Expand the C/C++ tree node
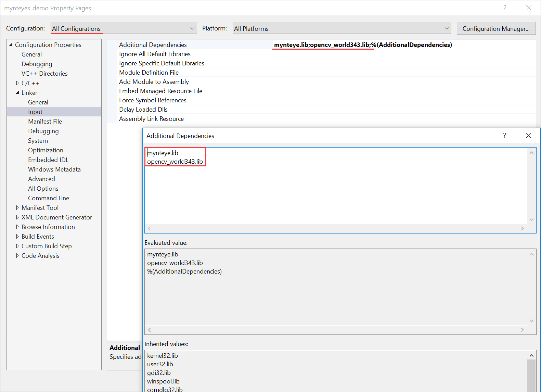Viewport: 541px width, 392px height. click(17, 83)
